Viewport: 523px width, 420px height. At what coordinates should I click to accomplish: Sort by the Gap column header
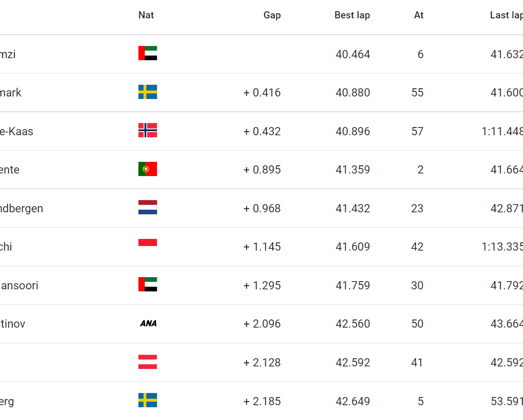coord(272,15)
